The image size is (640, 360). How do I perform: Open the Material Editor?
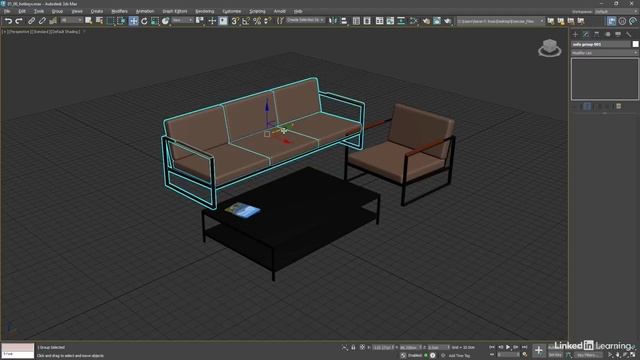click(x=414, y=21)
